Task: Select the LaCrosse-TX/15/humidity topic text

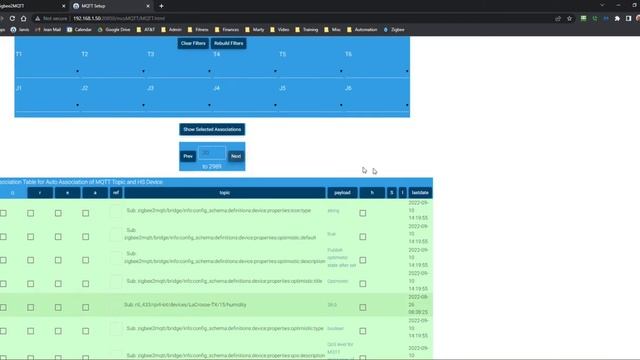Action: tap(185, 305)
